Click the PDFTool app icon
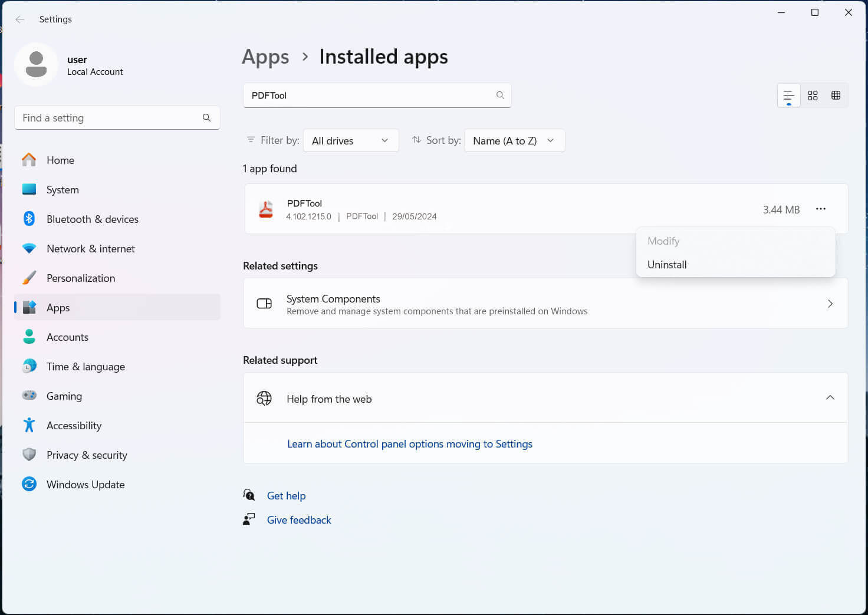The width and height of the screenshot is (868, 615). coord(266,209)
